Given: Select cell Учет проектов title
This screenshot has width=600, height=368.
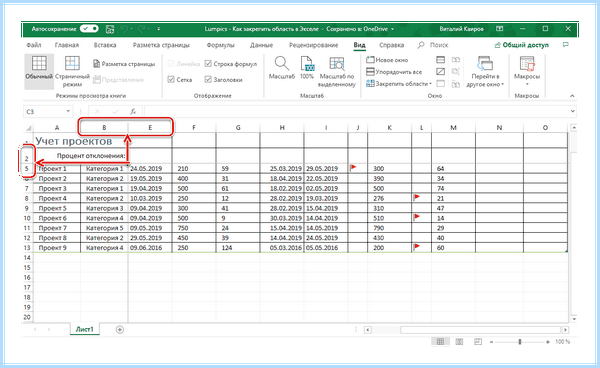Looking at the screenshot, I should coord(74,141).
